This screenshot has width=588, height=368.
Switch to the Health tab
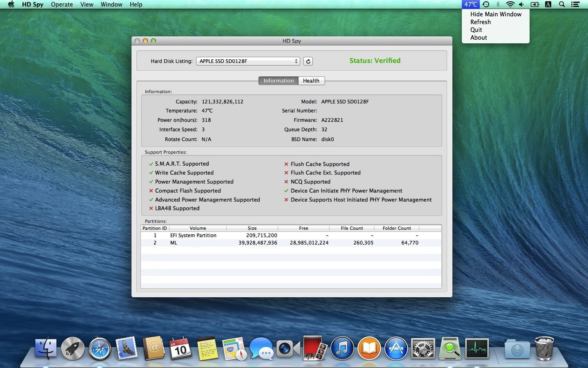(311, 81)
